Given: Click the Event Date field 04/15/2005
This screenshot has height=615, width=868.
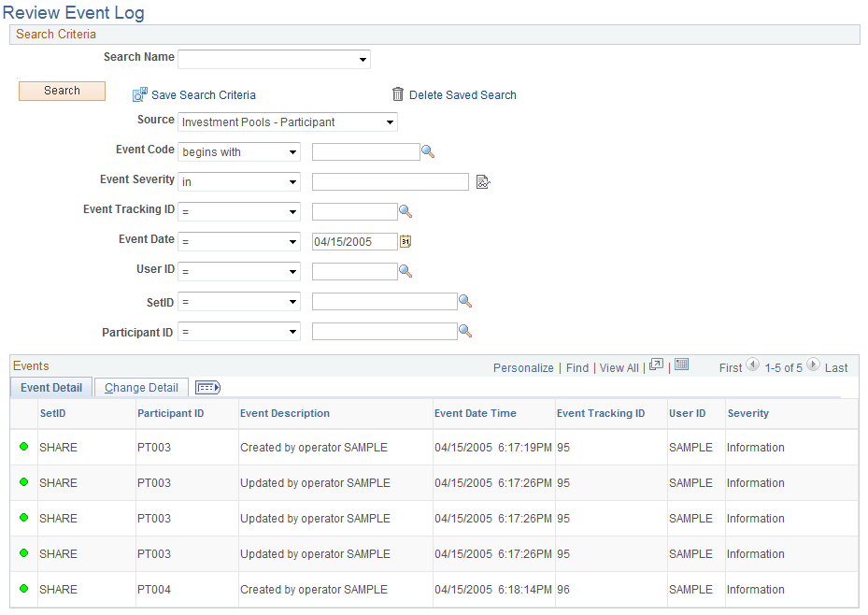Looking at the screenshot, I should [355, 241].
